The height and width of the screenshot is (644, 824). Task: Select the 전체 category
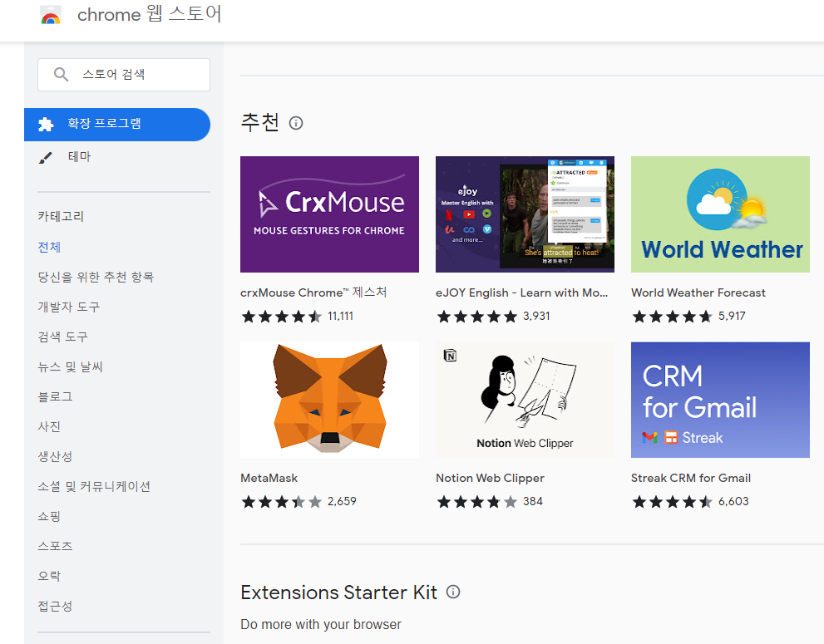click(x=49, y=247)
